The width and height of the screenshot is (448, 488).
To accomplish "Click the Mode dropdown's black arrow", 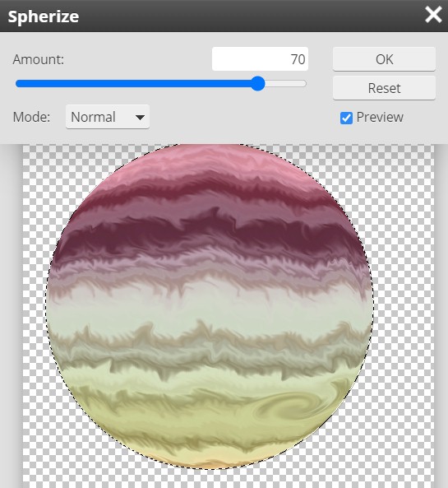I will pos(140,118).
